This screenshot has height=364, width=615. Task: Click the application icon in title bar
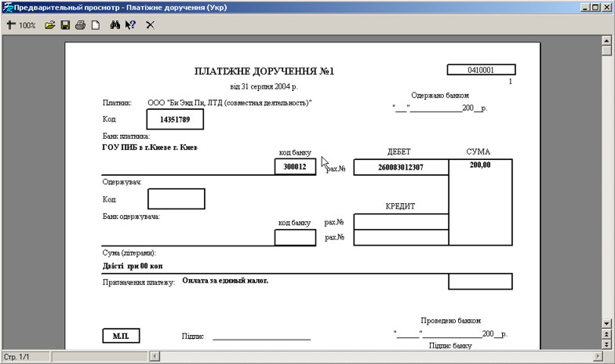[x=7, y=6]
